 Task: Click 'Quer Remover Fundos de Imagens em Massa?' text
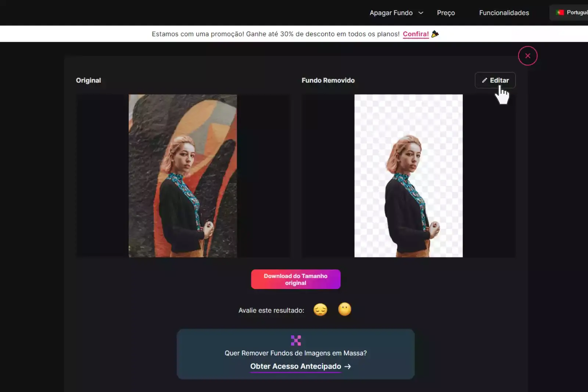point(296,353)
